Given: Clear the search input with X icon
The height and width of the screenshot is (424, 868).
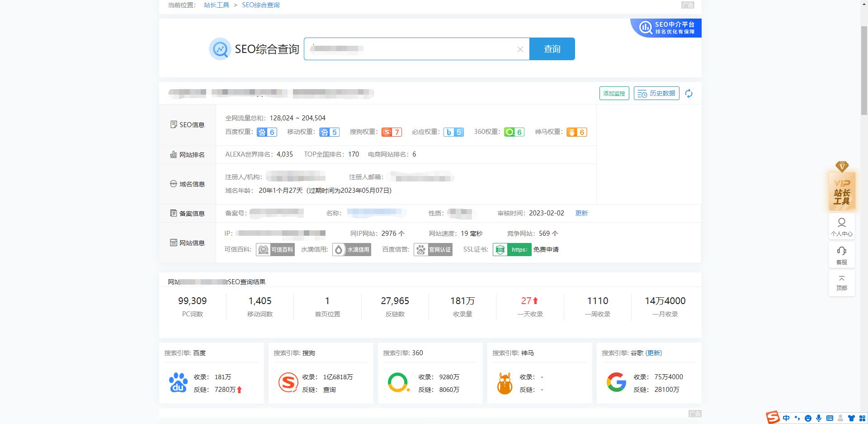Looking at the screenshot, I should [x=520, y=49].
